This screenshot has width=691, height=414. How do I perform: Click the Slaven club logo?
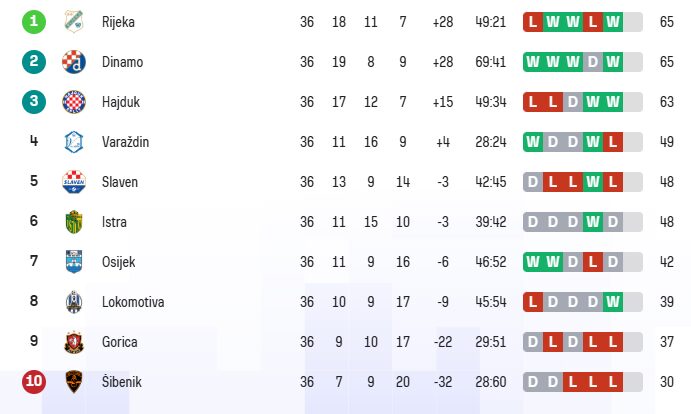pos(74,182)
